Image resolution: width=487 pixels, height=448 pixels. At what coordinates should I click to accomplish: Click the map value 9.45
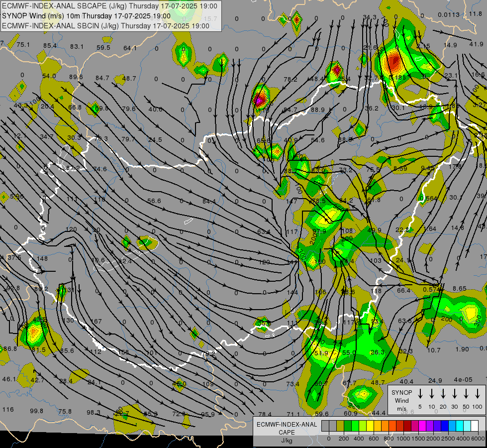click(428, 168)
